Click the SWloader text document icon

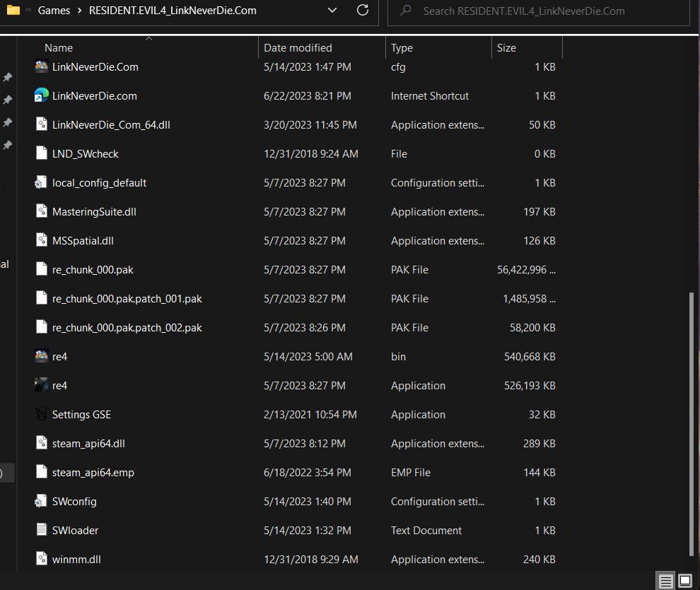tap(41, 531)
